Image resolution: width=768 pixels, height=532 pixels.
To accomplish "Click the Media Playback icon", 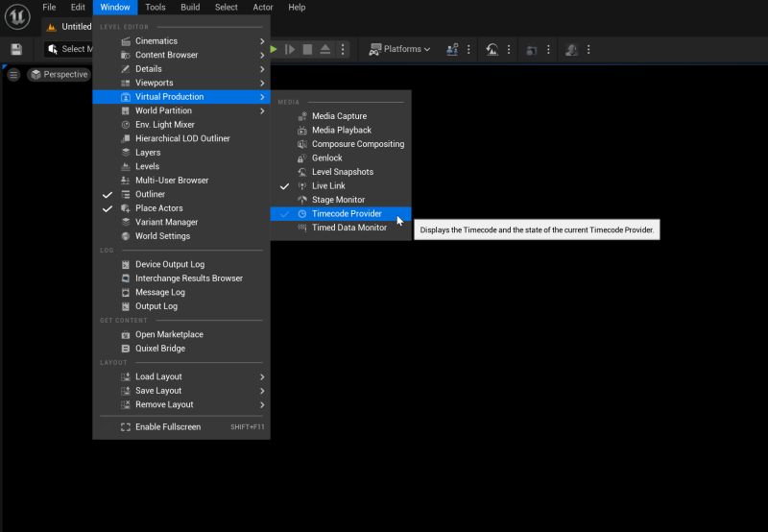I will coord(302,131).
